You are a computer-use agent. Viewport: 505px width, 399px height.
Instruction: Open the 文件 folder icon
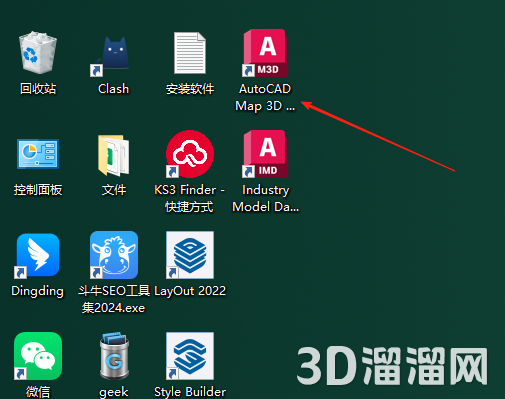point(114,155)
